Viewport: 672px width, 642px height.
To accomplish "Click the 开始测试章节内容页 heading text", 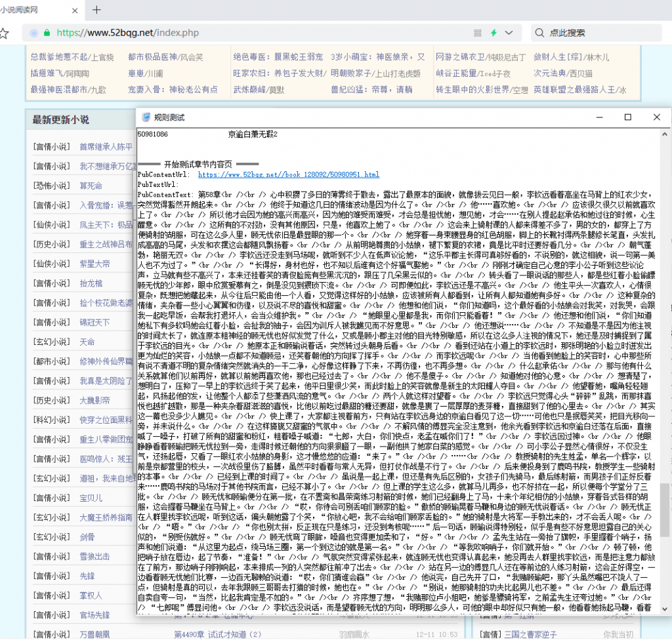I will pyautogui.click(x=198, y=165).
